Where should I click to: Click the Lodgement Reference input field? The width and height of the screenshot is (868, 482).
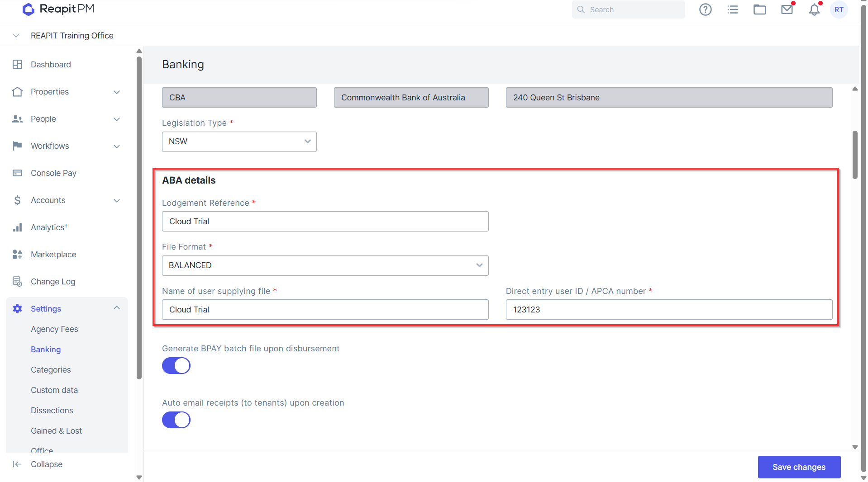pyautogui.click(x=325, y=222)
